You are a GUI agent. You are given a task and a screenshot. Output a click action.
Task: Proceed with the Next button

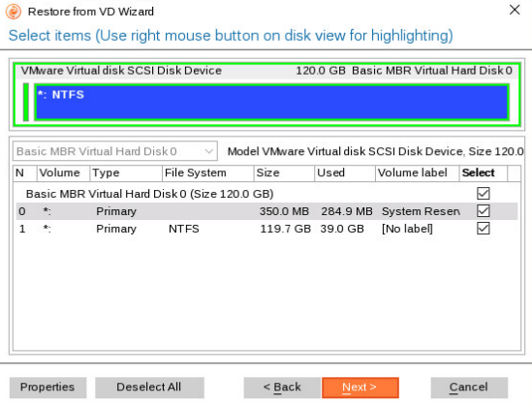(x=360, y=388)
